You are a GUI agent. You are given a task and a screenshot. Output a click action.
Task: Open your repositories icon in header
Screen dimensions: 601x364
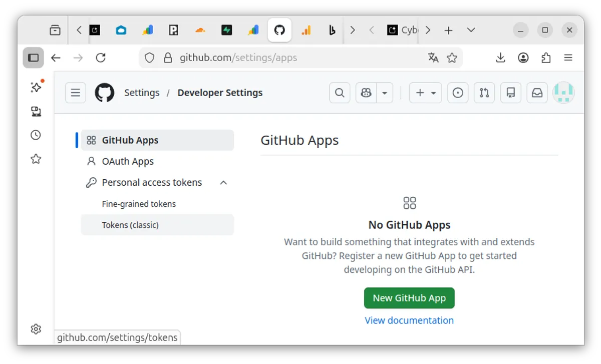[x=511, y=93]
